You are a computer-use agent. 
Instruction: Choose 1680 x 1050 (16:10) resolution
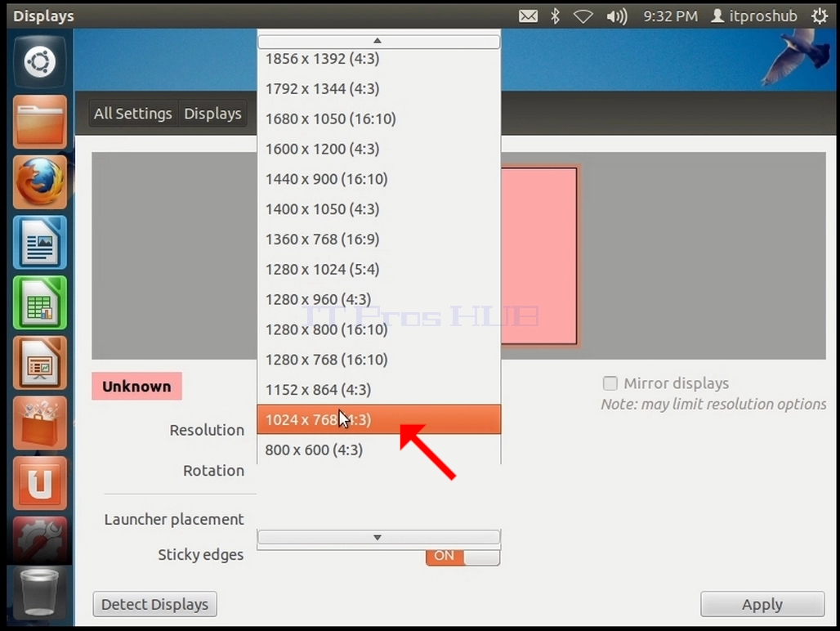[379, 119]
